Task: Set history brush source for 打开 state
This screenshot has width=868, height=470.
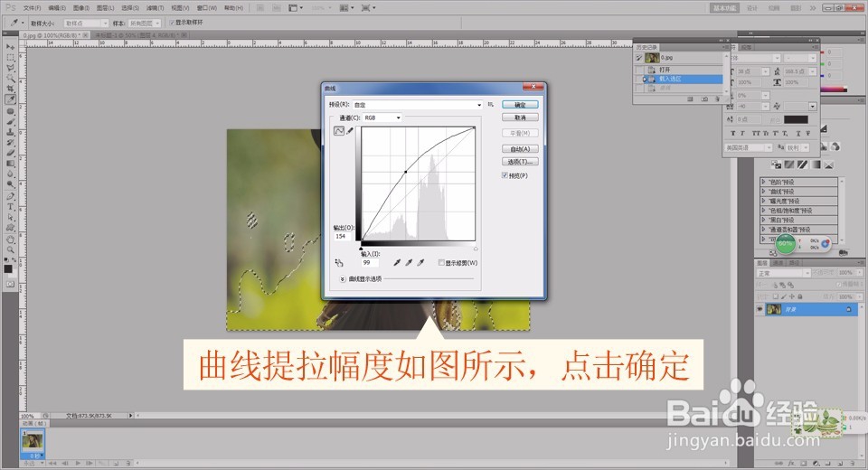Action: click(x=639, y=70)
